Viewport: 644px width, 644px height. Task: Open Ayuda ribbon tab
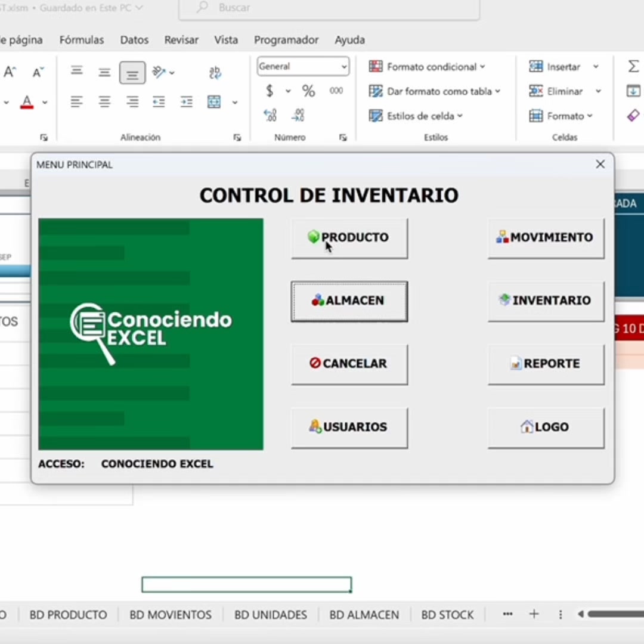click(x=349, y=40)
